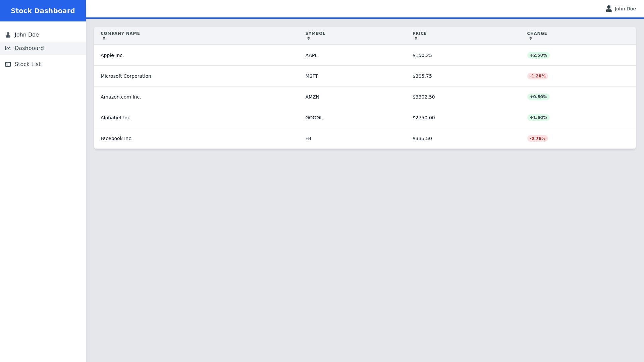Sort table by Change header text
This screenshot has width=644, height=362.
[x=537, y=34]
